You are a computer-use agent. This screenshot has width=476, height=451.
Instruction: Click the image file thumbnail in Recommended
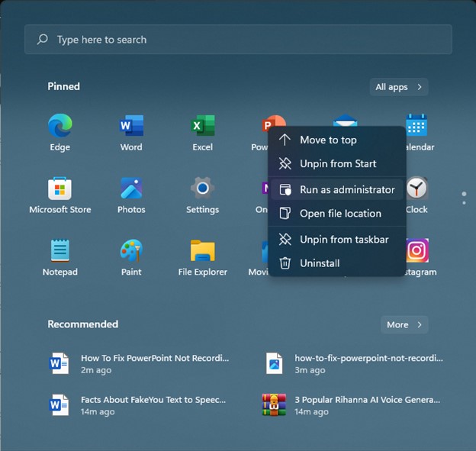274,363
